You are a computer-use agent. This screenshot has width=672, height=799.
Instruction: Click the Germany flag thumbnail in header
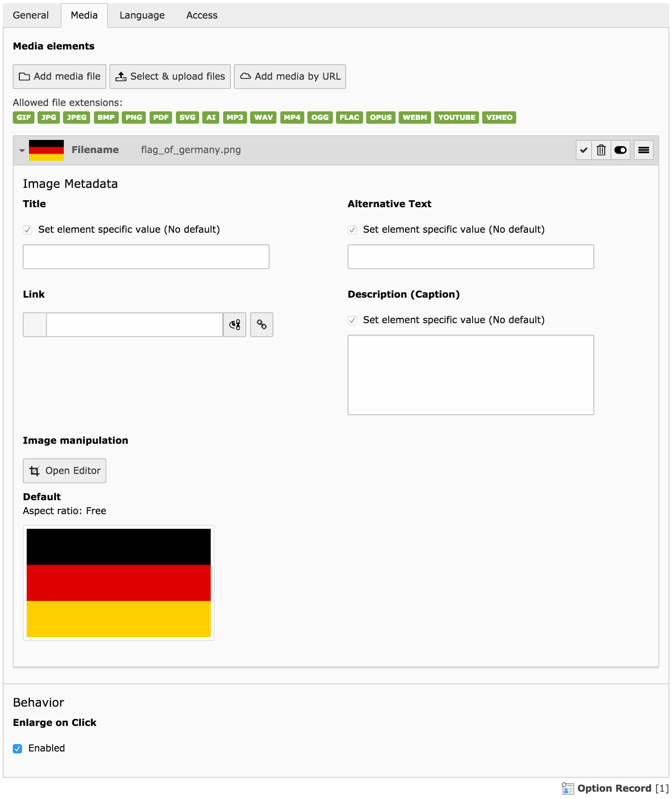click(46, 150)
